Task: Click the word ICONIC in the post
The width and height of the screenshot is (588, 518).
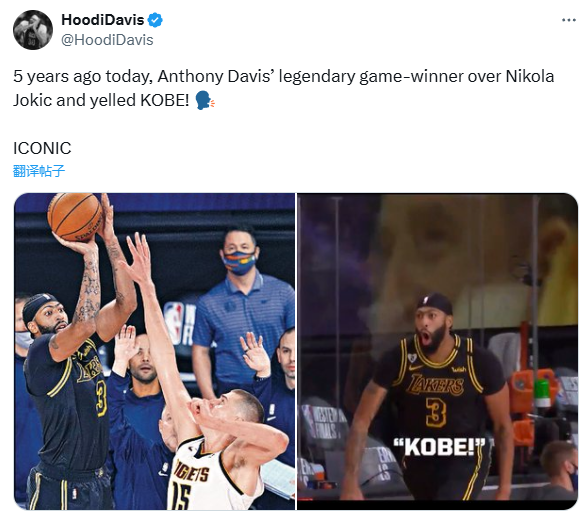Action: tap(42, 148)
